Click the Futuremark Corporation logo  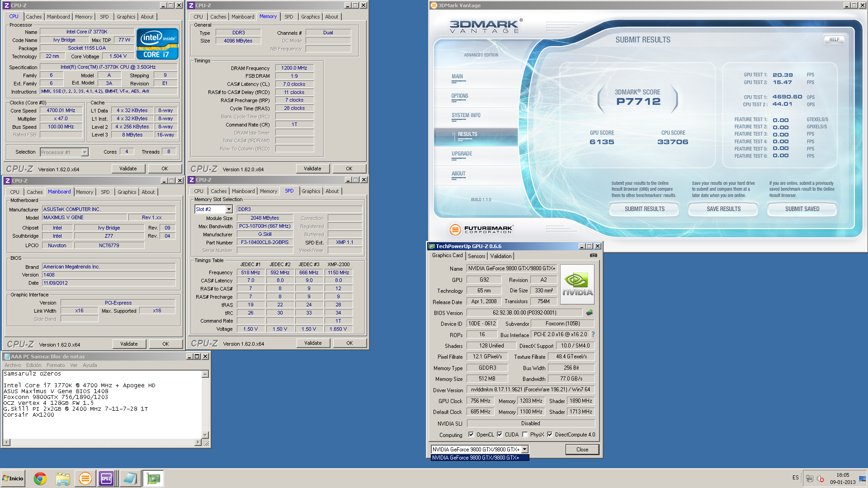(481, 230)
